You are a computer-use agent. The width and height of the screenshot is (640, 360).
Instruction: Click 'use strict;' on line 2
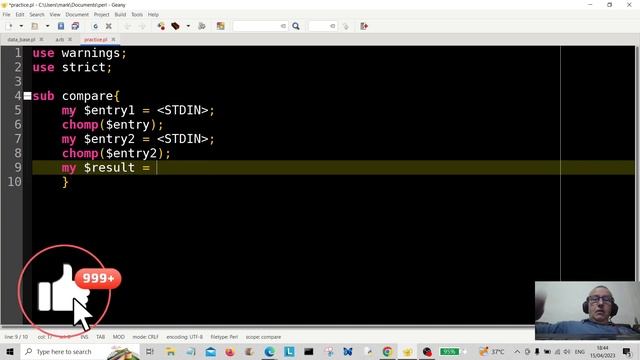72,67
